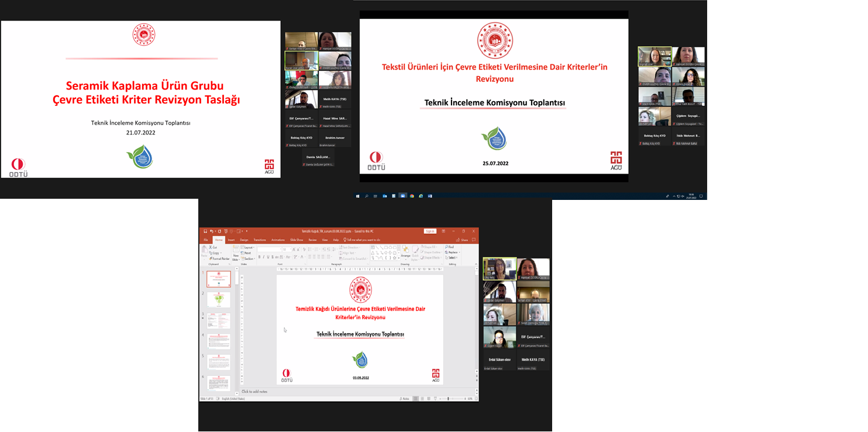Screen dimensions: 868x432
Task: Click the 'Seramik Kaplama Ürün Grubu' heading text
Action: (x=144, y=85)
